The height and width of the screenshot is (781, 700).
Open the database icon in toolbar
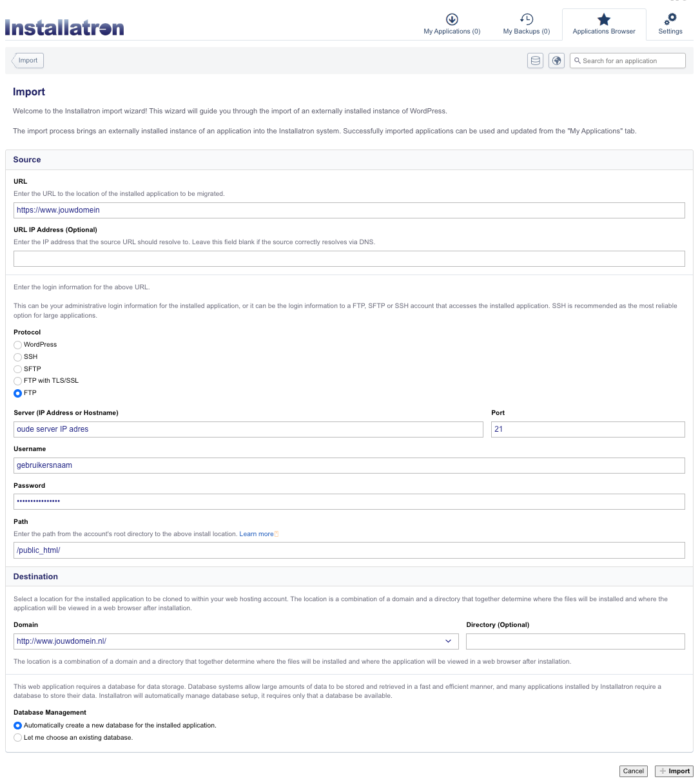[x=535, y=61]
